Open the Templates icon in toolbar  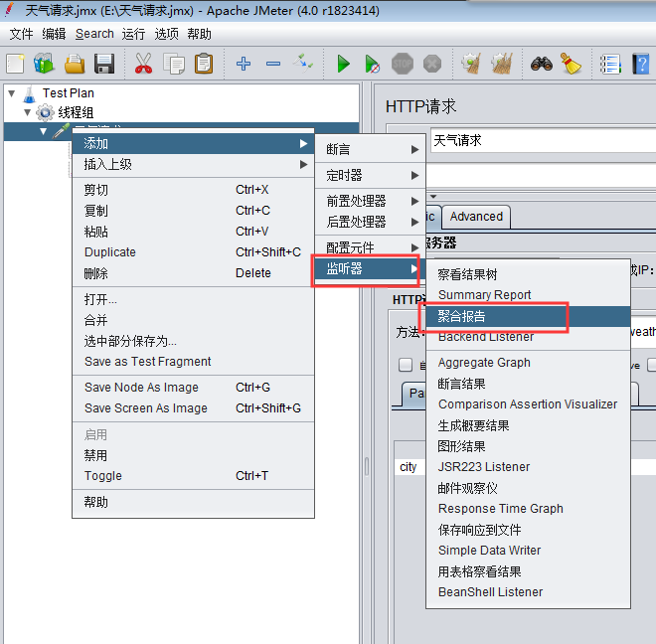[x=45, y=64]
